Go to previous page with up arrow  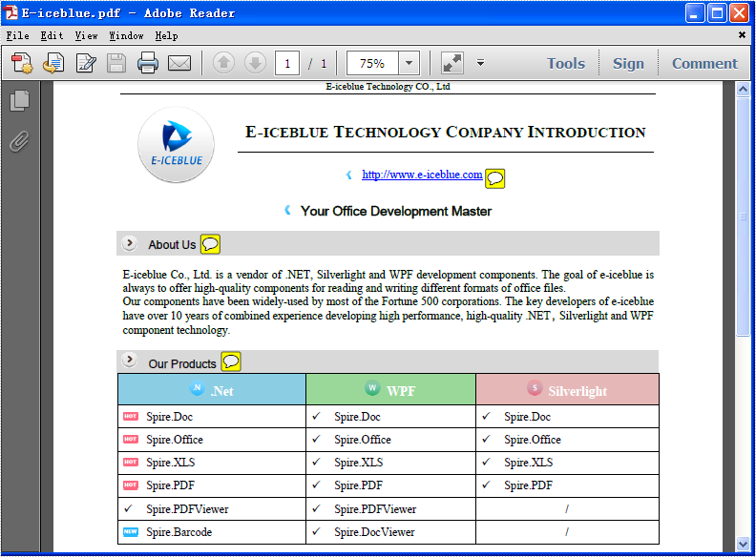223,63
